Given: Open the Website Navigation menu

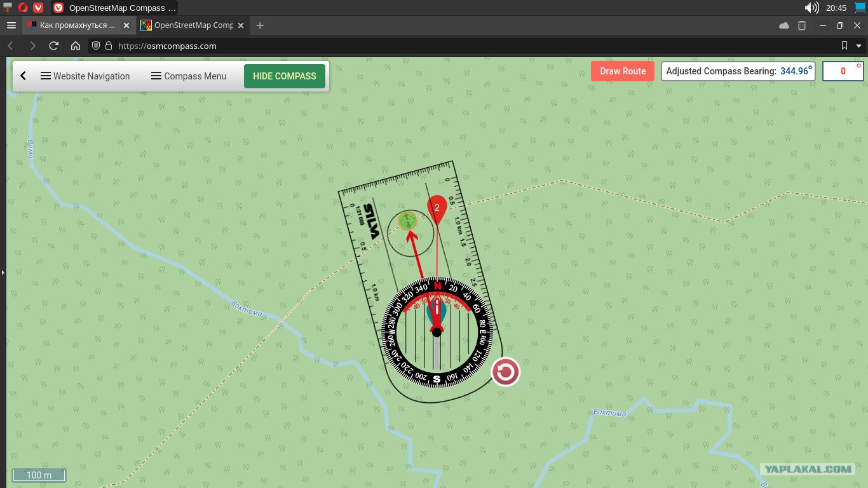Looking at the screenshot, I should click(x=85, y=76).
